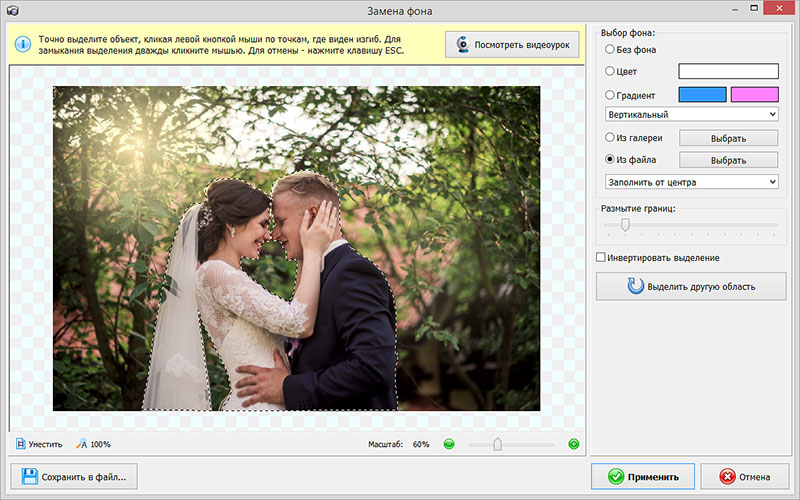The image size is (800, 500).
Task: Click Выделить другую область button
Action: (691, 286)
